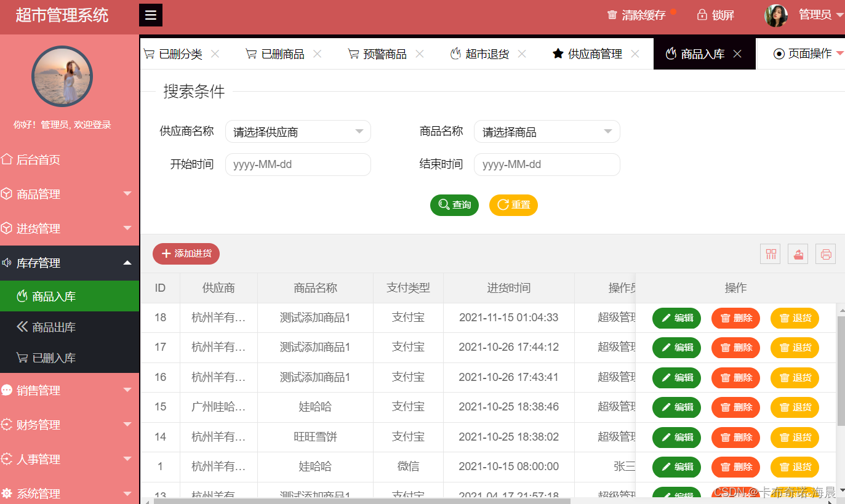Click the table export icon
The image size is (845, 504).
click(x=798, y=254)
